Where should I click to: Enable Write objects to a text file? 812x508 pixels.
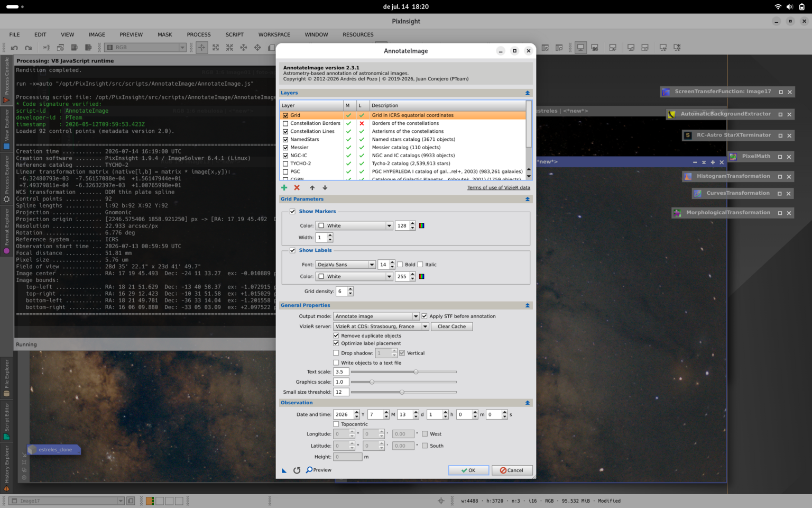(336, 362)
